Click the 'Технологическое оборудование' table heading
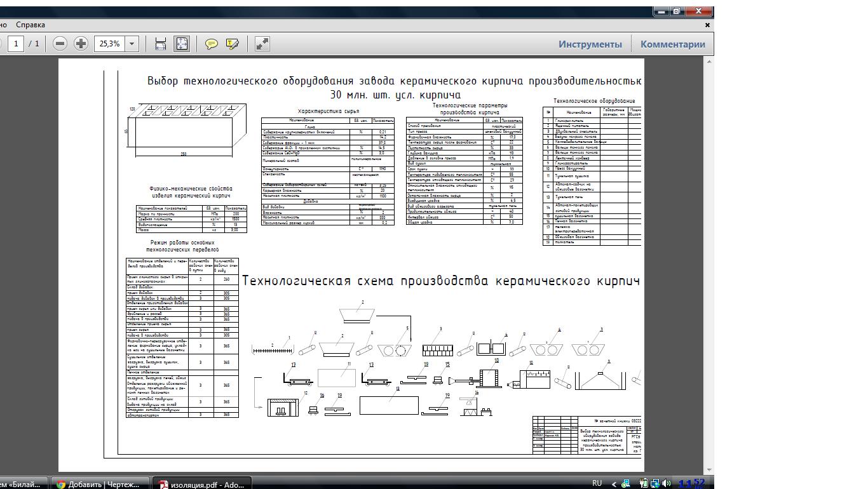 [x=594, y=101]
